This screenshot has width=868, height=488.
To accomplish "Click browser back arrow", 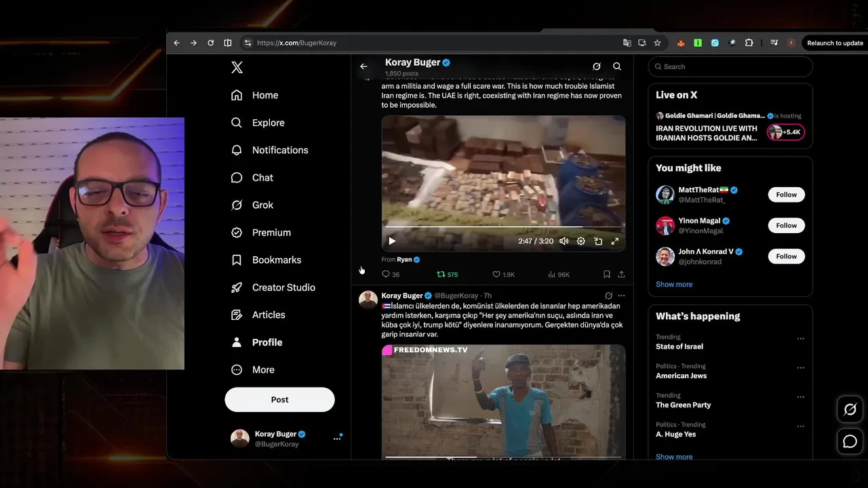I will (x=177, y=43).
